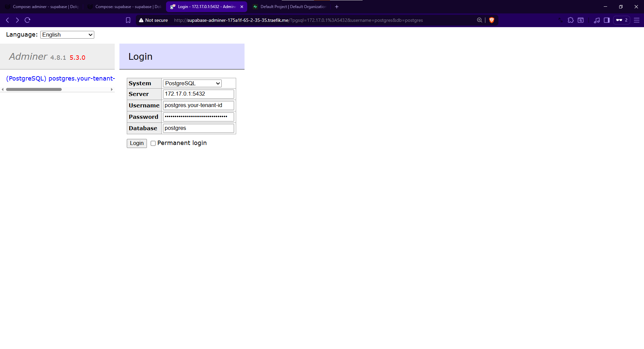This screenshot has width=644, height=349.
Task: Switch to Default Project tab
Action: [289, 7]
